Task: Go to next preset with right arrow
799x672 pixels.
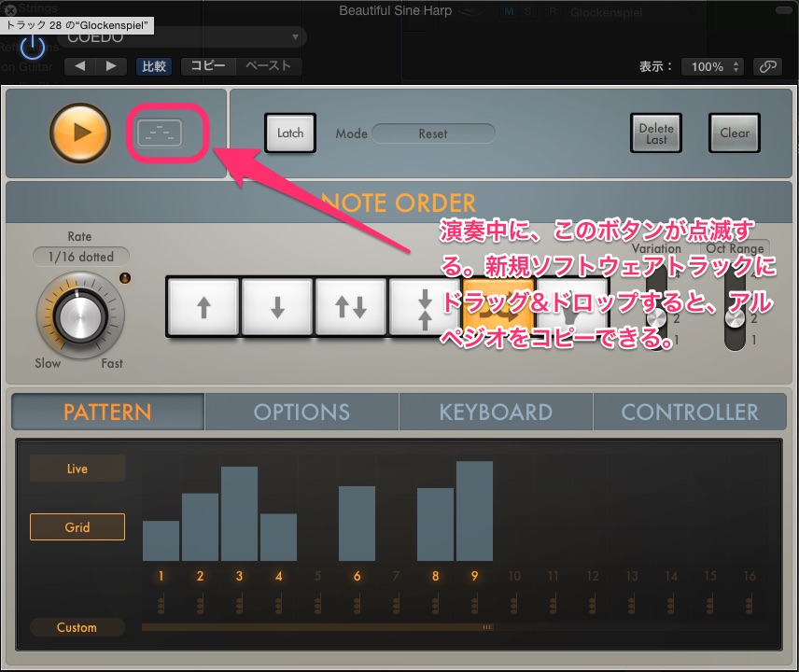Action: click(110, 65)
